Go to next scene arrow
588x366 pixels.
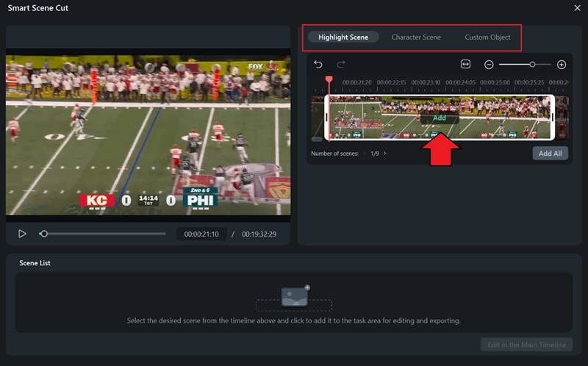click(x=384, y=154)
